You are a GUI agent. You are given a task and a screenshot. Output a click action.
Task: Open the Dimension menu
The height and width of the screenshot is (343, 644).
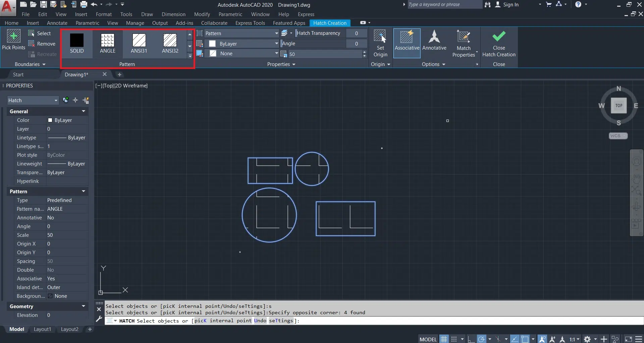point(173,14)
